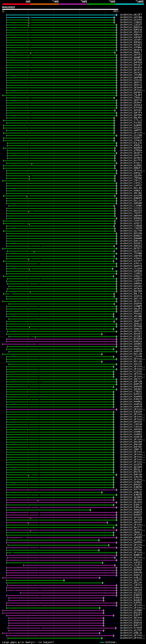Image resolution: width=146 pixels, height=644 pixels.
Task: Select hit UniRef100_Q9FSF4
Action: click(131, 113)
